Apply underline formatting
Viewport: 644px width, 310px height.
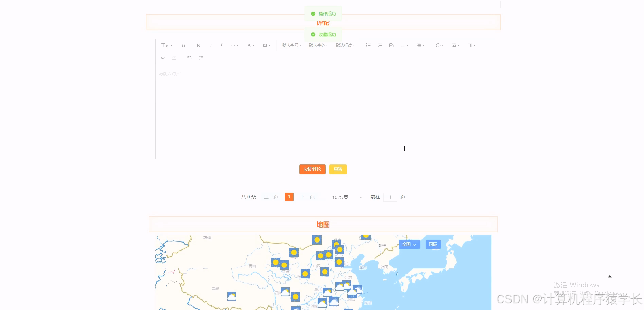(x=210, y=45)
